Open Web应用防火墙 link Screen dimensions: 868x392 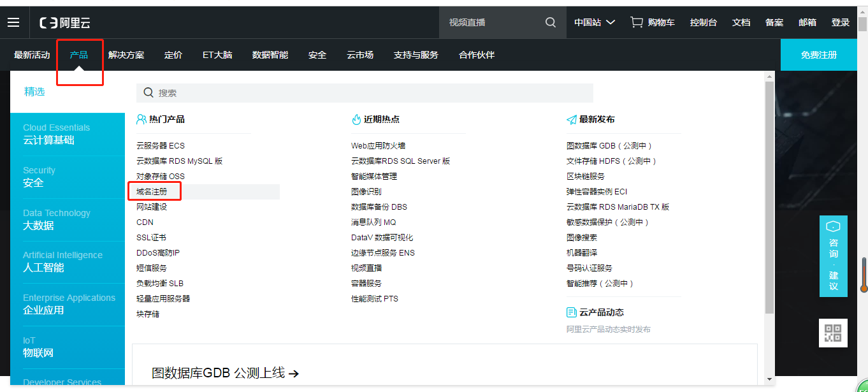[379, 145]
